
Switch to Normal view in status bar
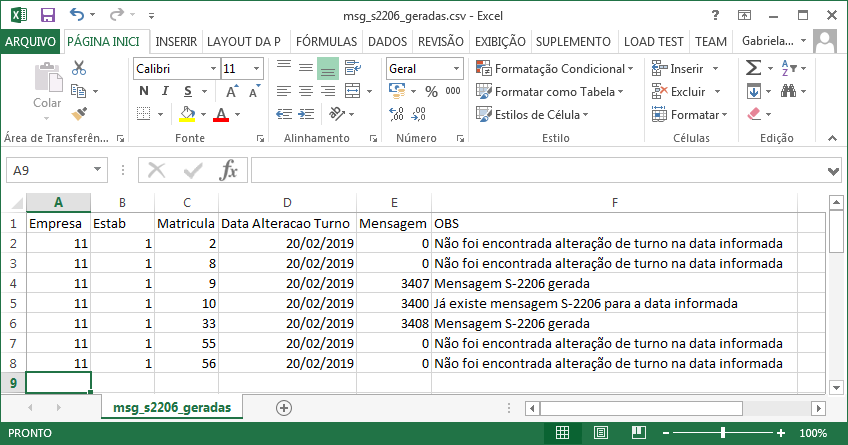click(x=562, y=433)
